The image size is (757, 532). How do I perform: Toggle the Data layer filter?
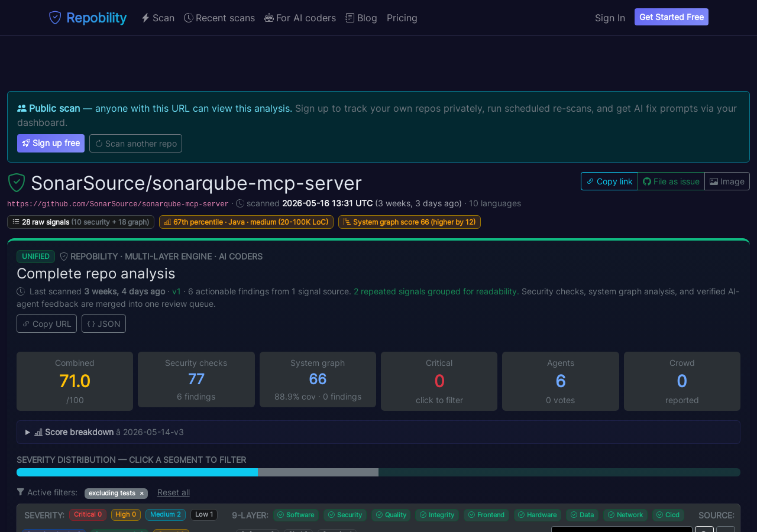tap(582, 515)
